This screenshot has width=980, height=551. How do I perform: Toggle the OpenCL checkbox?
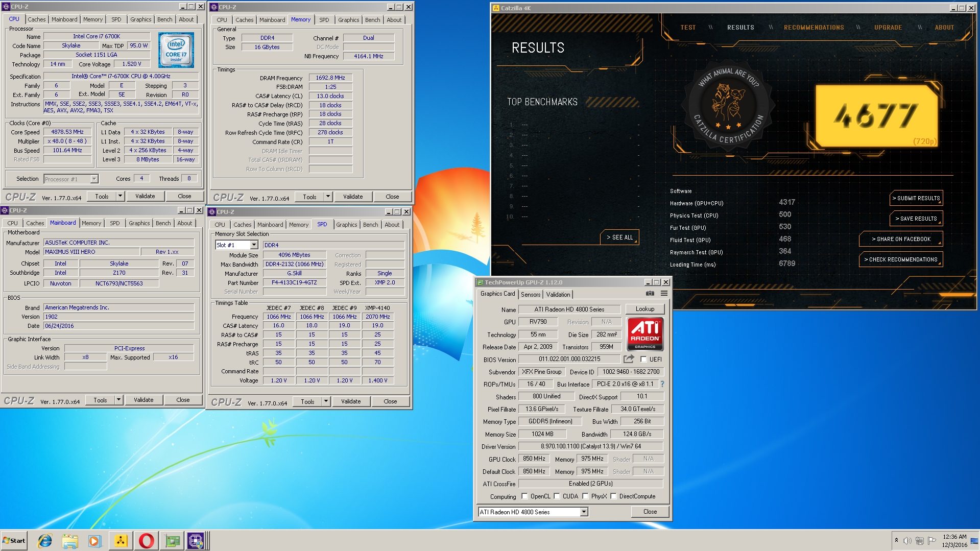[x=524, y=496]
